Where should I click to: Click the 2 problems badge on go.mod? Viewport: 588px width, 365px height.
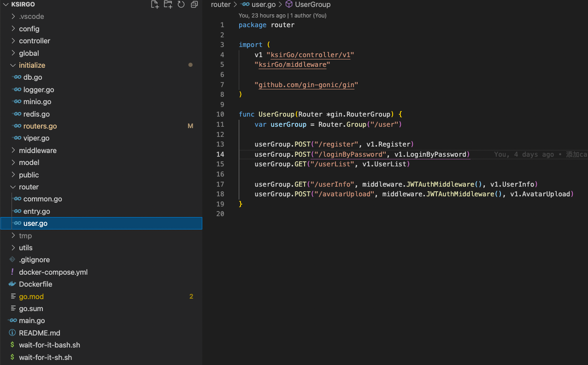point(191,296)
